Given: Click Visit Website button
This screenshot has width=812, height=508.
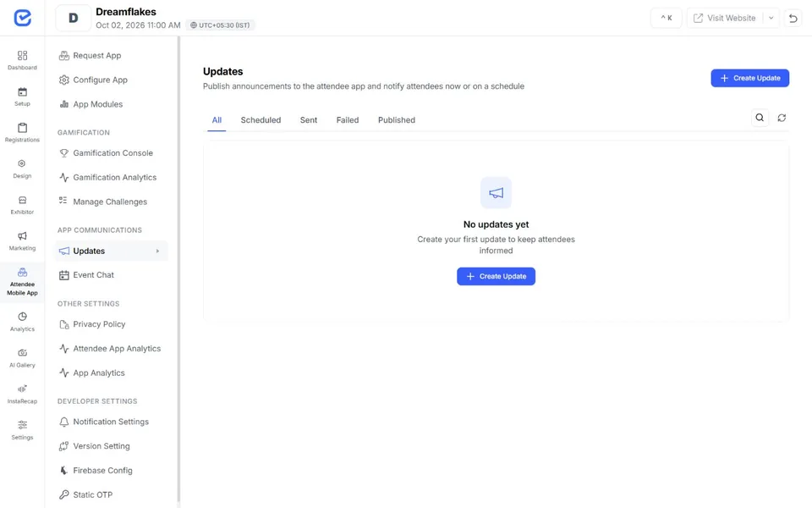Looking at the screenshot, I should point(725,18).
